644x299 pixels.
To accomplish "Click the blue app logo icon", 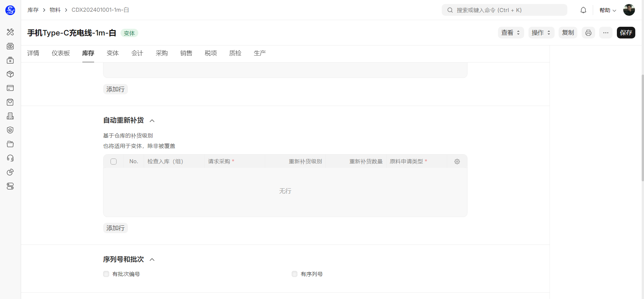I will (10, 10).
